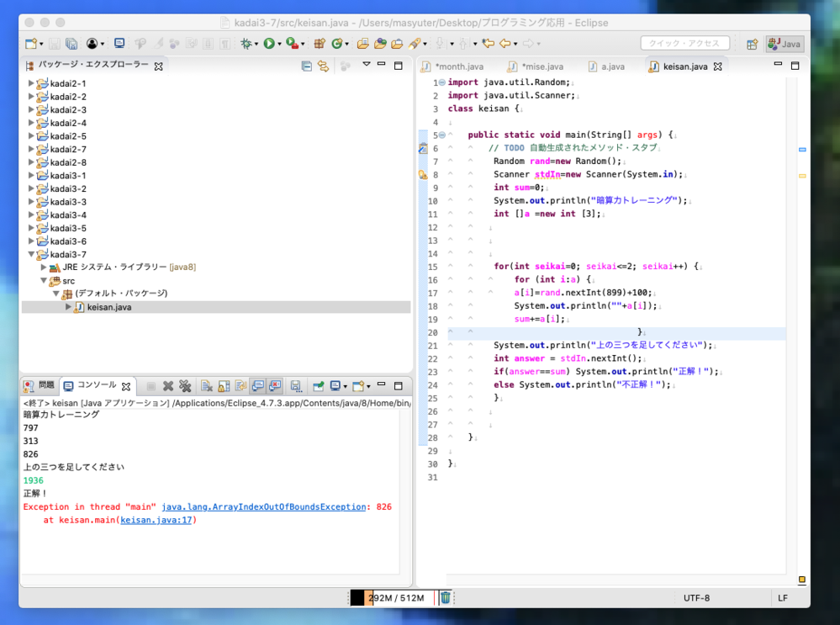Remove all terminated launches in console

click(185, 386)
